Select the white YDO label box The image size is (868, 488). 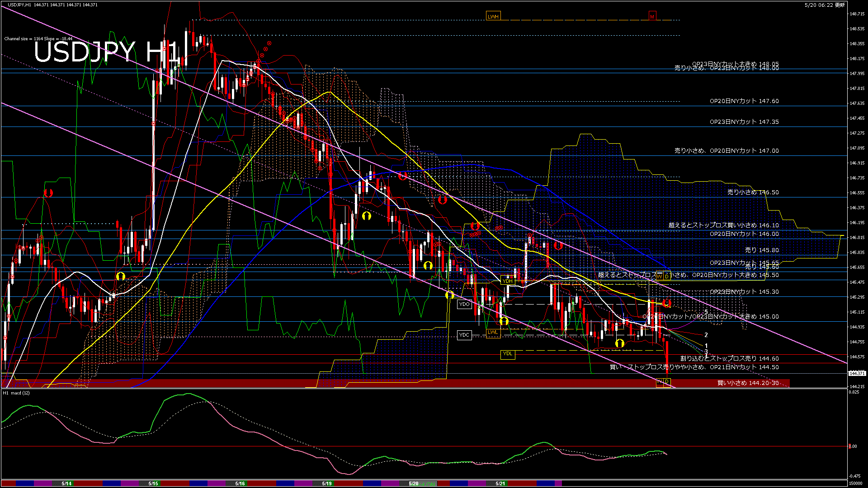point(464,305)
